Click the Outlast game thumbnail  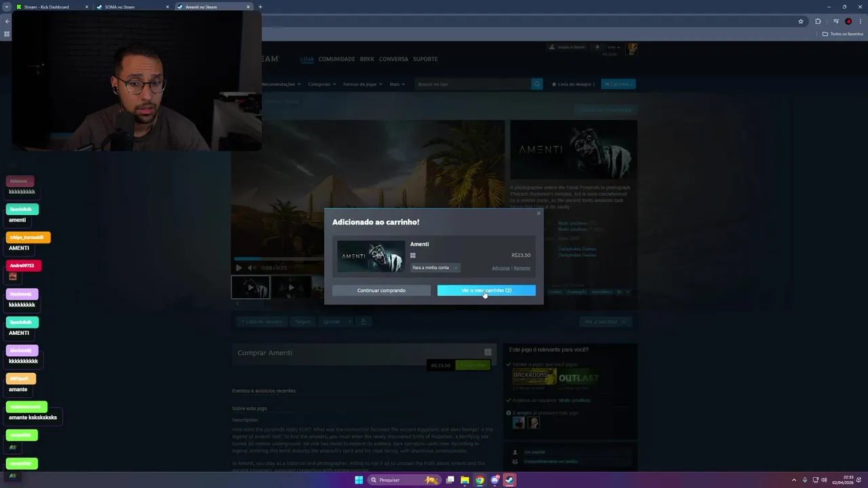(578, 378)
